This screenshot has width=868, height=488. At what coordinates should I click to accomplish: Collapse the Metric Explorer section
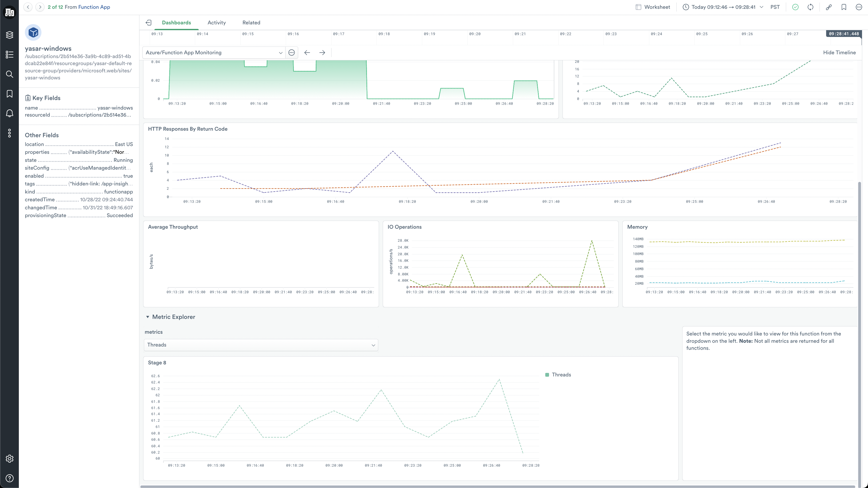(x=148, y=317)
